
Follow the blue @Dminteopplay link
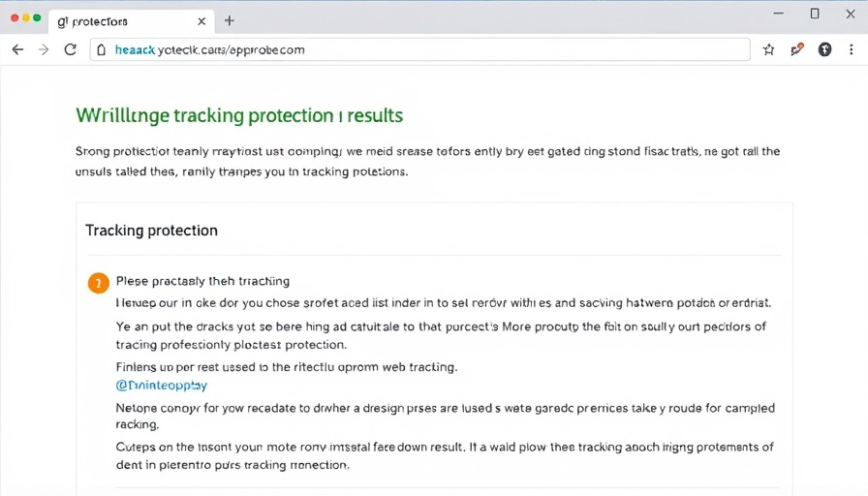tap(161, 385)
